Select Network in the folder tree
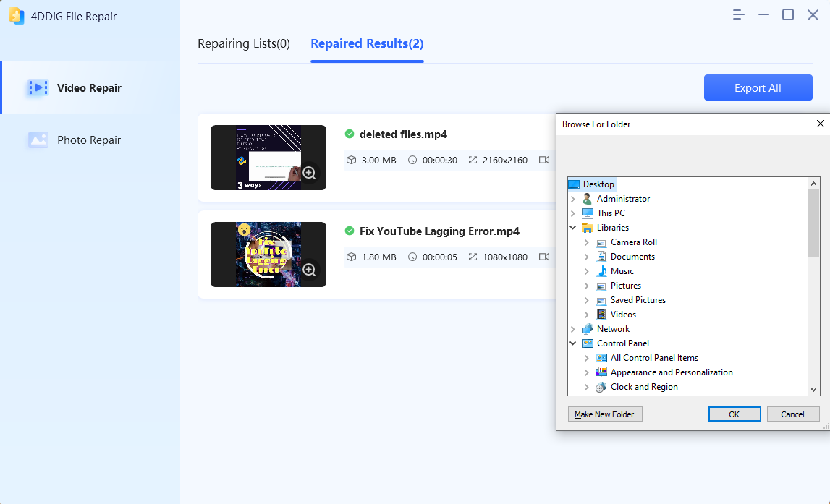 point(612,329)
